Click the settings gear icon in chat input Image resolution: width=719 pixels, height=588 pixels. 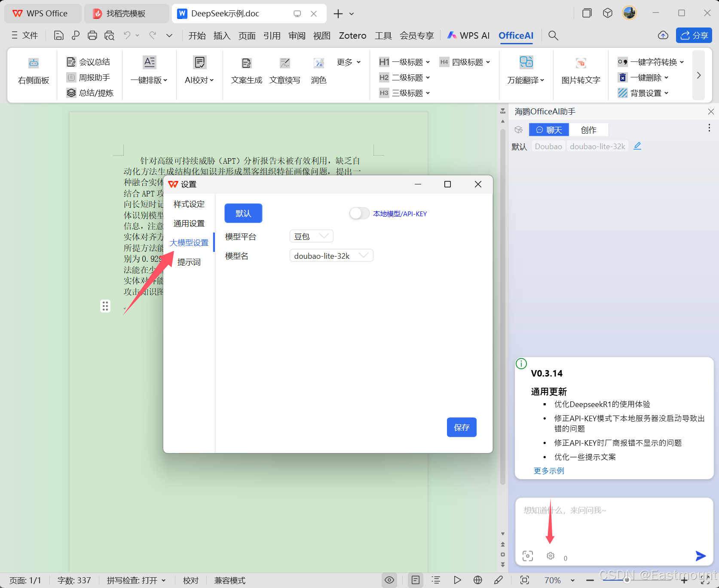click(551, 556)
